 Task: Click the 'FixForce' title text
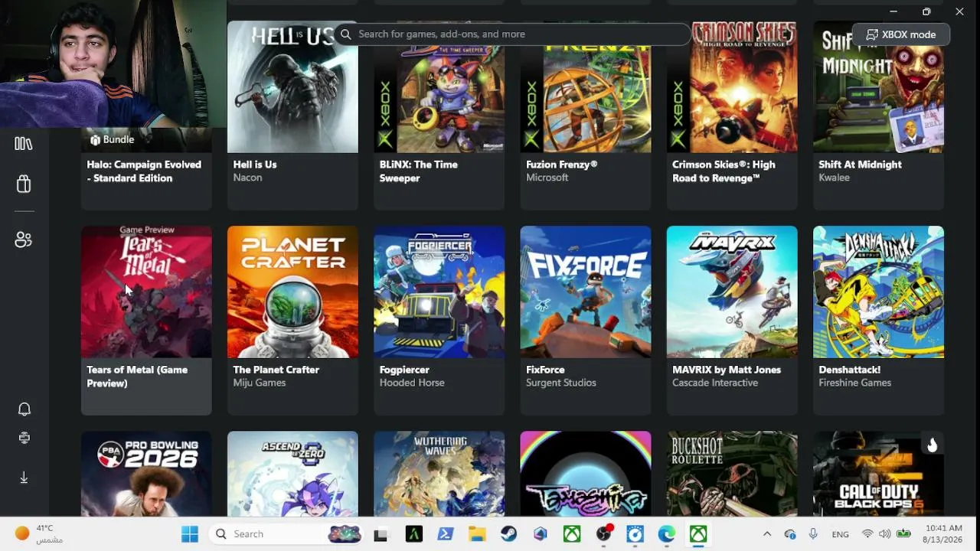[545, 370]
